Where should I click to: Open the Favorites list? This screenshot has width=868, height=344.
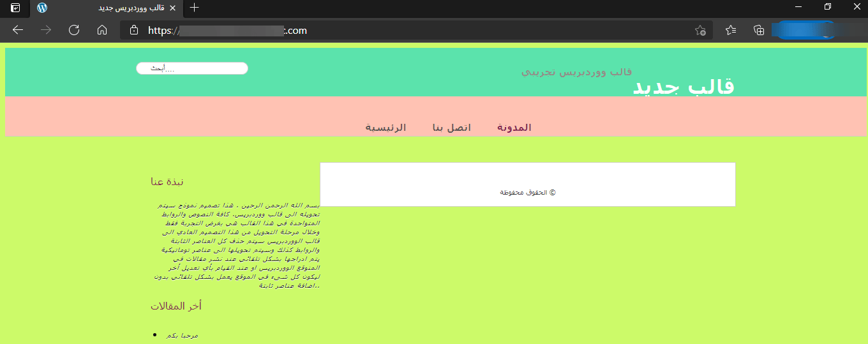coord(731,30)
